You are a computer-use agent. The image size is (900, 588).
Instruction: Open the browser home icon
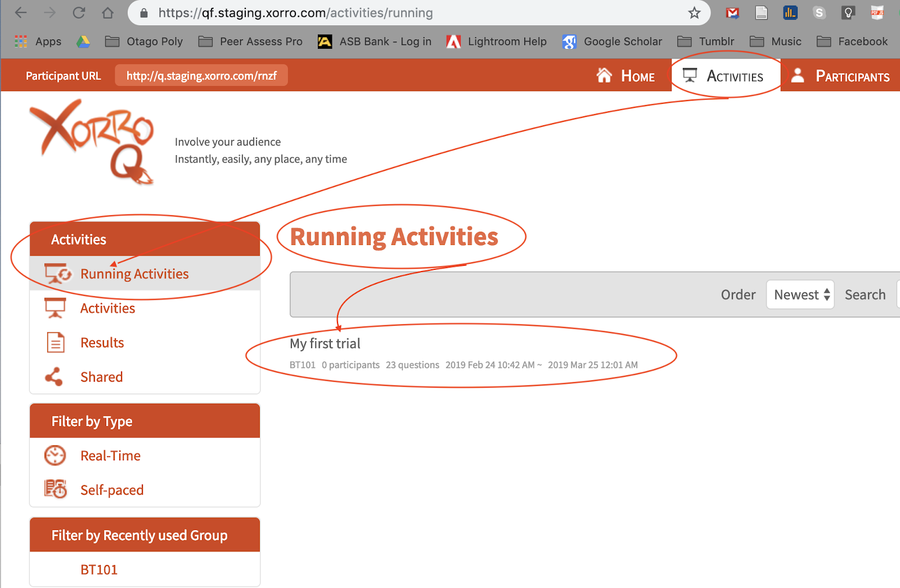pos(107,12)
